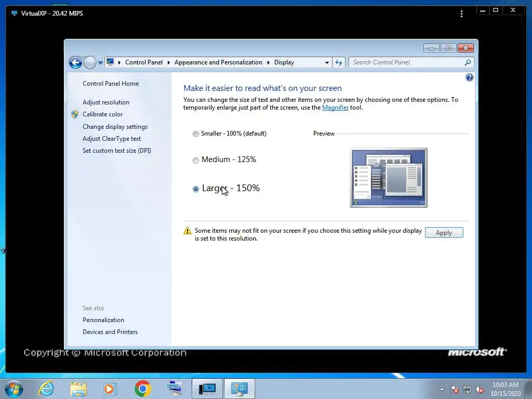Open the recent pages dropdown arrow

point(100,63)
